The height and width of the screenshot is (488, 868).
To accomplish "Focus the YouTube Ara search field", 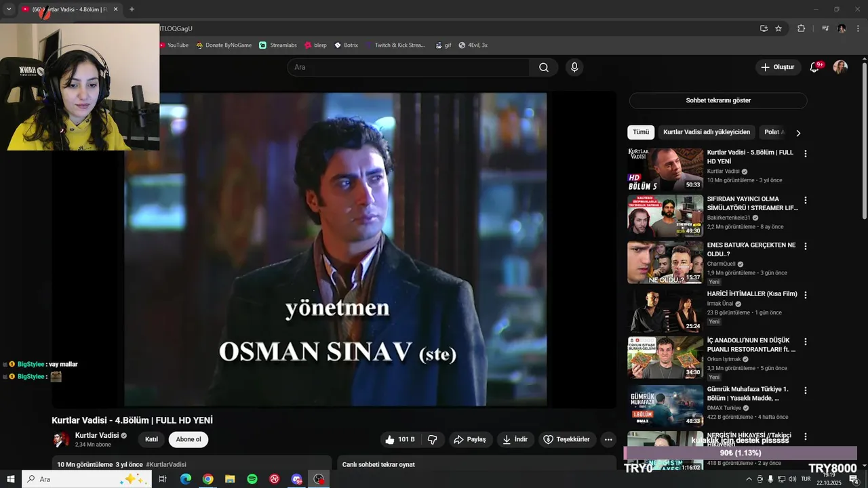I will tap(408, 67).
